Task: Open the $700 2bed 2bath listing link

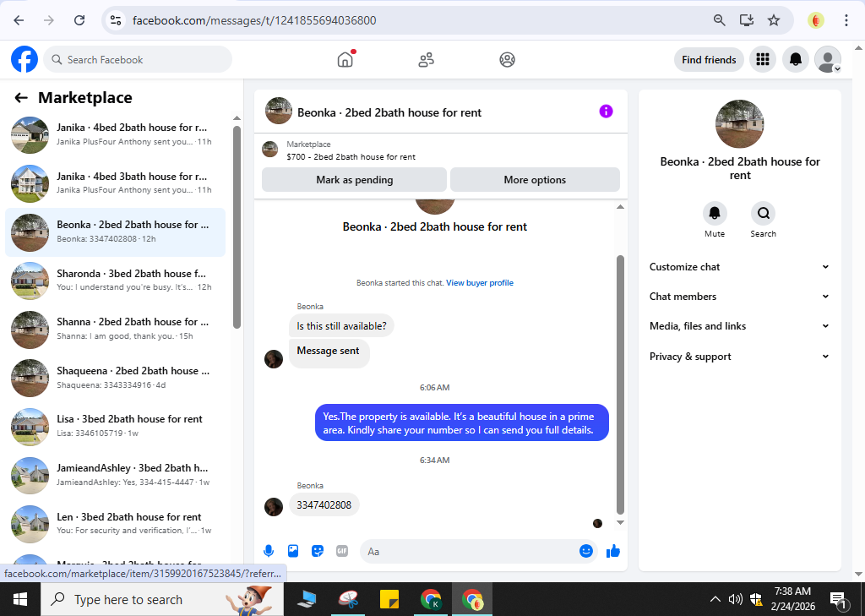Action: (351, 157)
